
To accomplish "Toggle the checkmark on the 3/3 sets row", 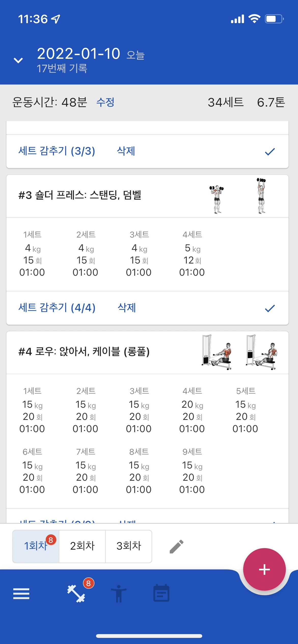I will coord(270,152).
